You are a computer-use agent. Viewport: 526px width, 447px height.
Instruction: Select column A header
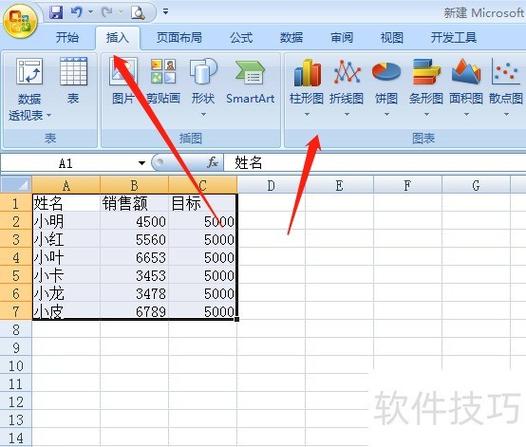[x=66, y=185]
